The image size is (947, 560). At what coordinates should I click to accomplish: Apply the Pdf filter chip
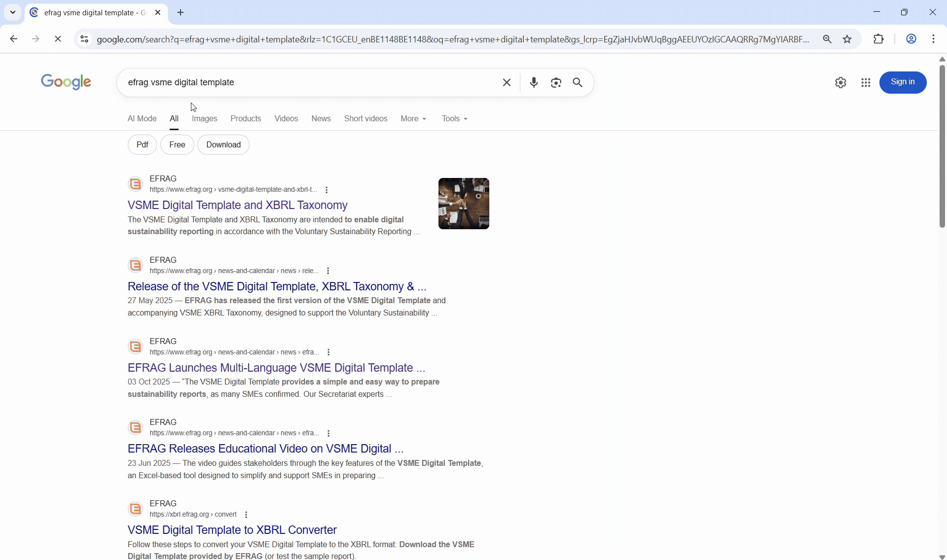pyautogui.click(x=142, y=145)
